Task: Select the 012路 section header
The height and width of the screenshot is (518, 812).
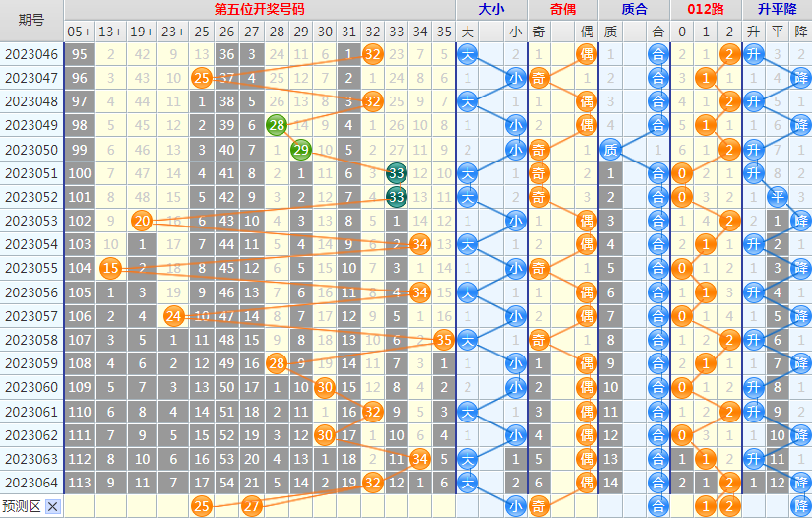Action: pos(706,9)
